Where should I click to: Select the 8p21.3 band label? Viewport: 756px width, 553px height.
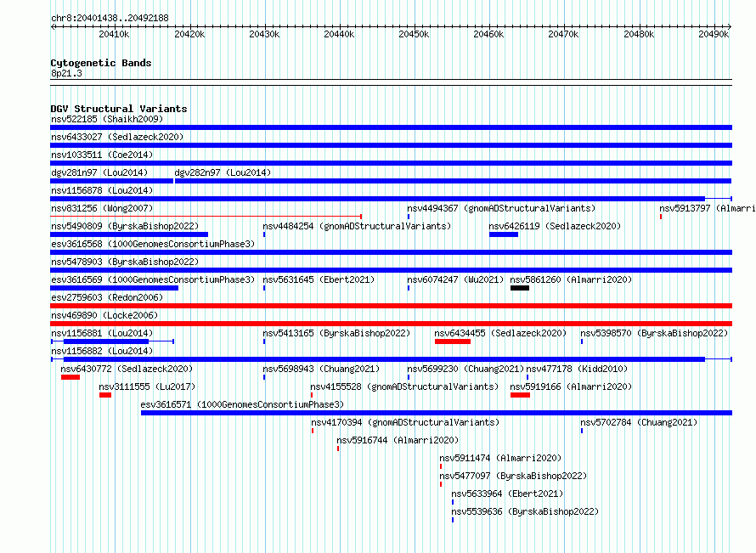(66, 73)
